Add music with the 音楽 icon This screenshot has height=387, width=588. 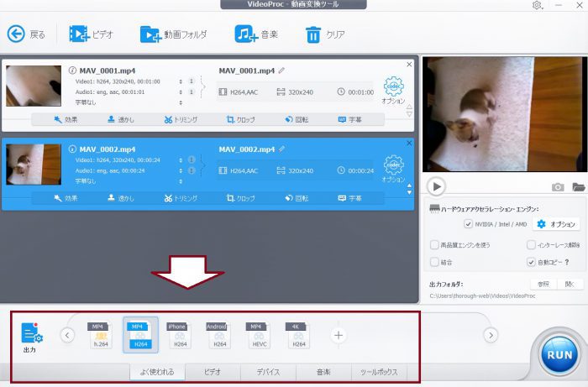tap(246, 34)
